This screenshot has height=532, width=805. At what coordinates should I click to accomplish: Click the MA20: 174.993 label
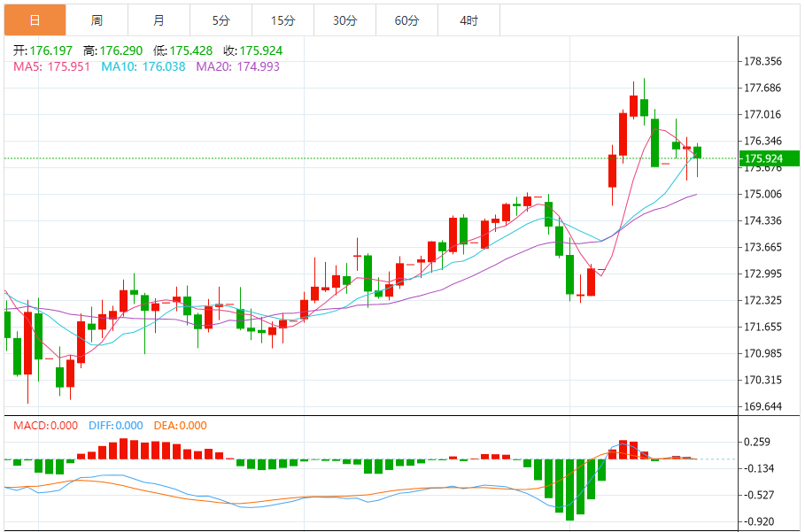click(237, 66)
